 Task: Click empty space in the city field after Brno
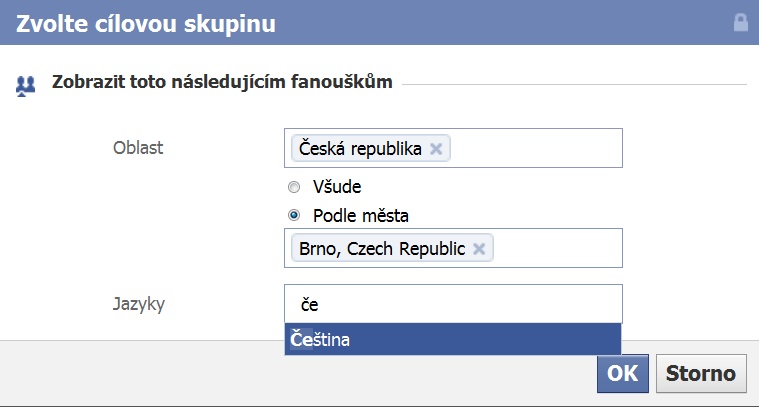coord(557,248)
